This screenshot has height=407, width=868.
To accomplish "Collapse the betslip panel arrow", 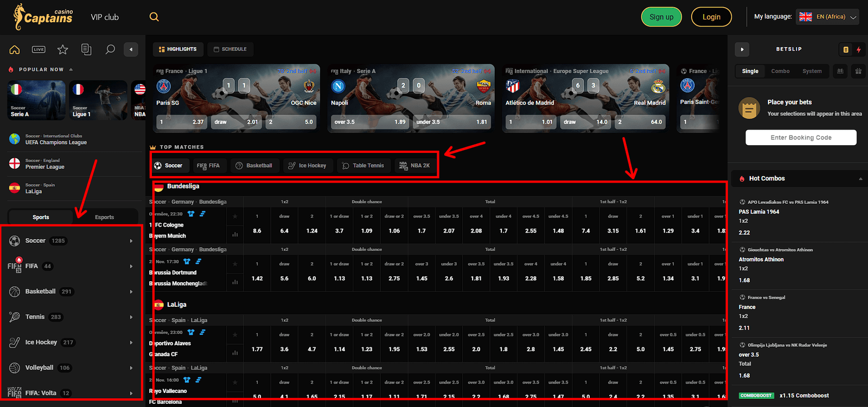I will click(x=742, y=49).
